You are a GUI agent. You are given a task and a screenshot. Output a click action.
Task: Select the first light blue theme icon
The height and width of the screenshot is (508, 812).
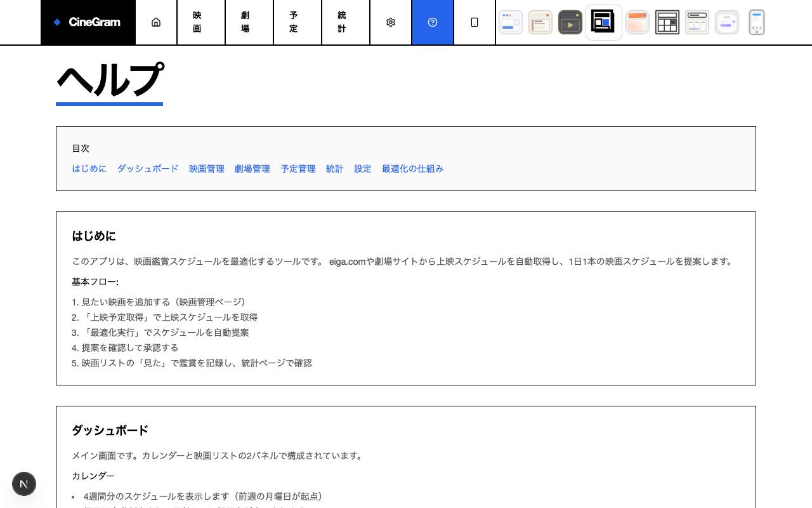coord(510,22)
